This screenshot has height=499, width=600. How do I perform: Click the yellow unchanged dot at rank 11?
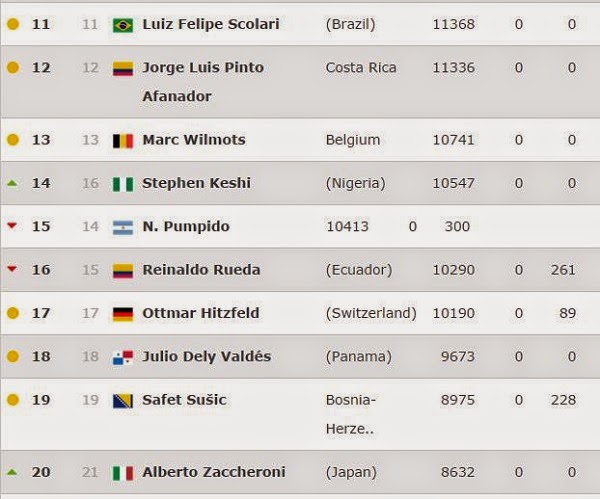[12, 24]
